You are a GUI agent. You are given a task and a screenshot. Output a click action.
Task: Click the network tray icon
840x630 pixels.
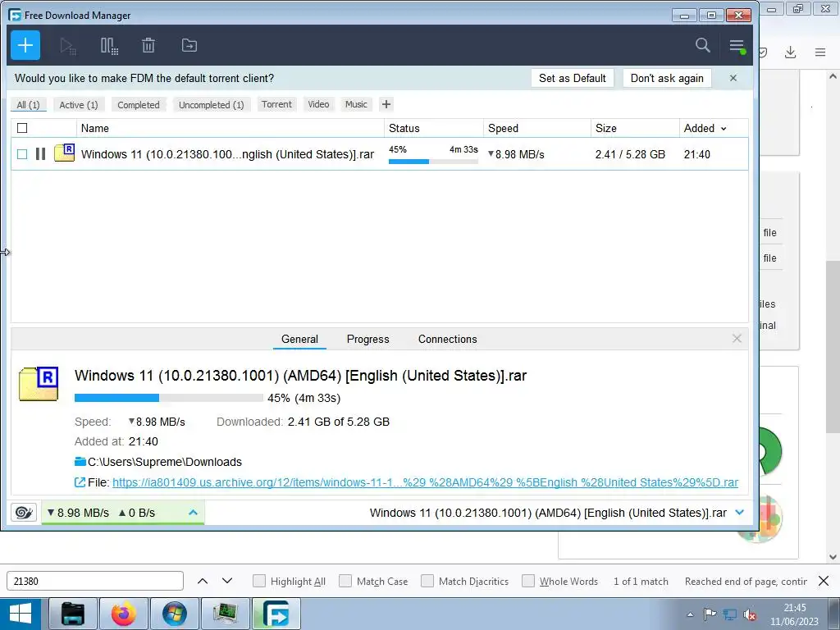[729, 614]
